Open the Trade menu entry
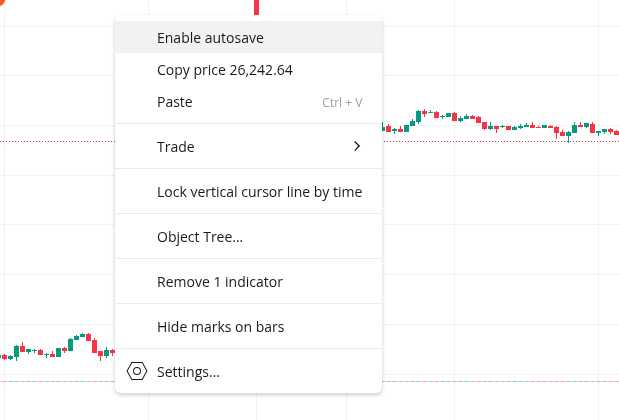Viewport: 619px width, 420px height. pyautogui.click(x=176, y=147)
